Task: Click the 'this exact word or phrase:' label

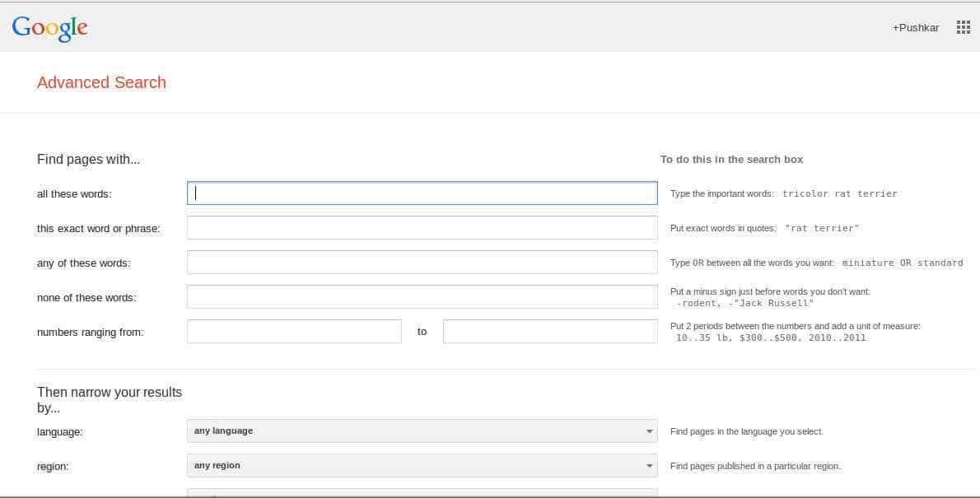Action: (99, 229)
